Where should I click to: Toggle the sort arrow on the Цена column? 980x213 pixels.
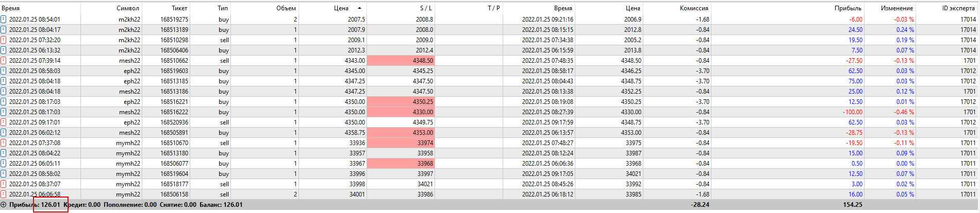[359, 8]
